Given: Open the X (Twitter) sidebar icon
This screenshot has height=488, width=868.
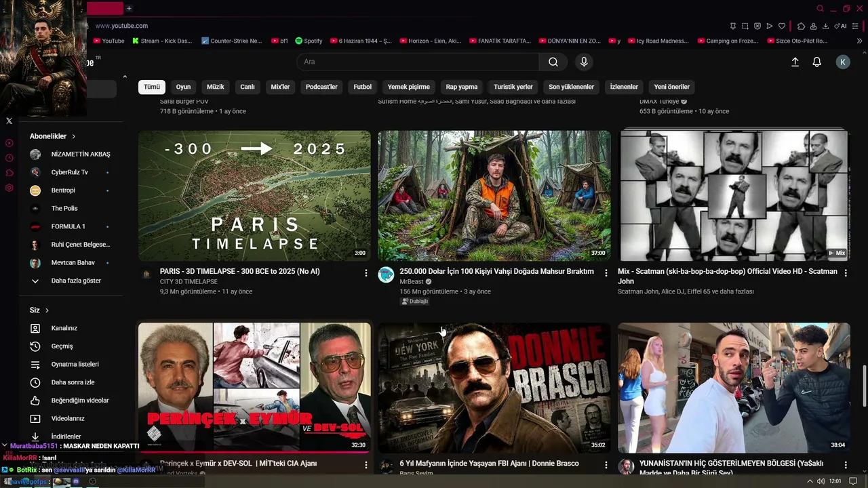Looking at the screenshot, I should [9, 121].
